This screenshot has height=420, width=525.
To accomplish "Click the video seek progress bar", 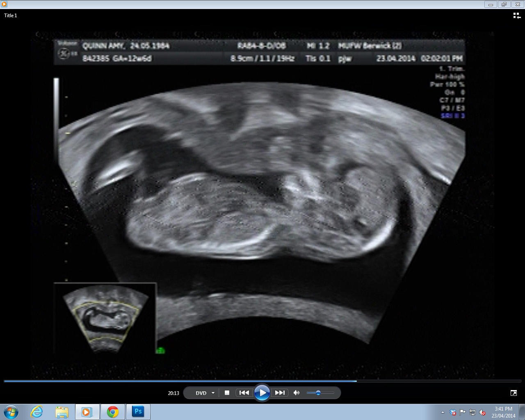I will [x=262, y=381].
